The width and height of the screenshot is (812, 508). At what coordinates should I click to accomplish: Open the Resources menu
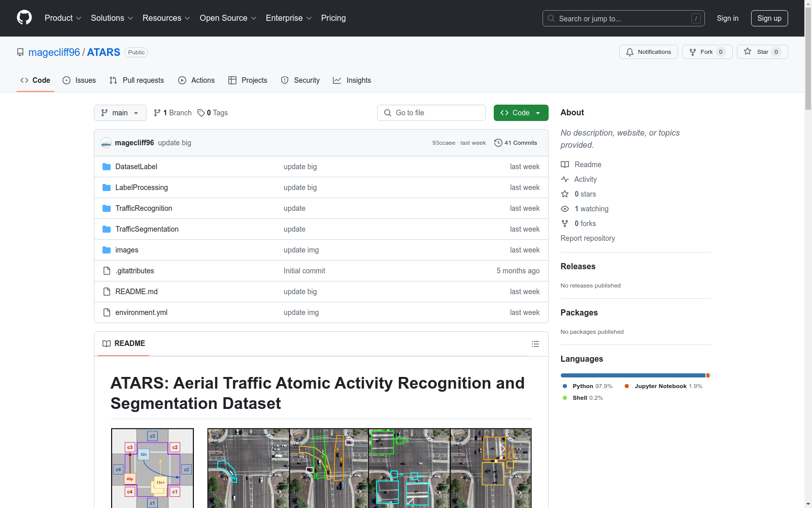point(166,18)
